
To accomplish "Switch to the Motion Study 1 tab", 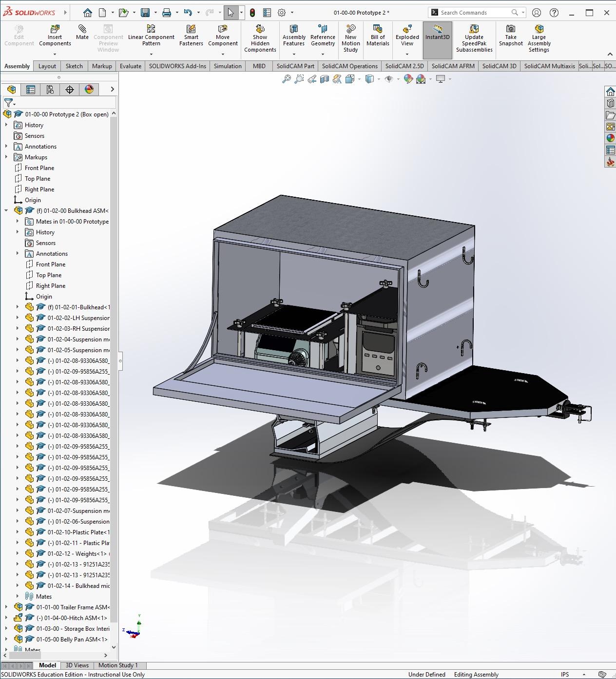I will tap(118, 665).
